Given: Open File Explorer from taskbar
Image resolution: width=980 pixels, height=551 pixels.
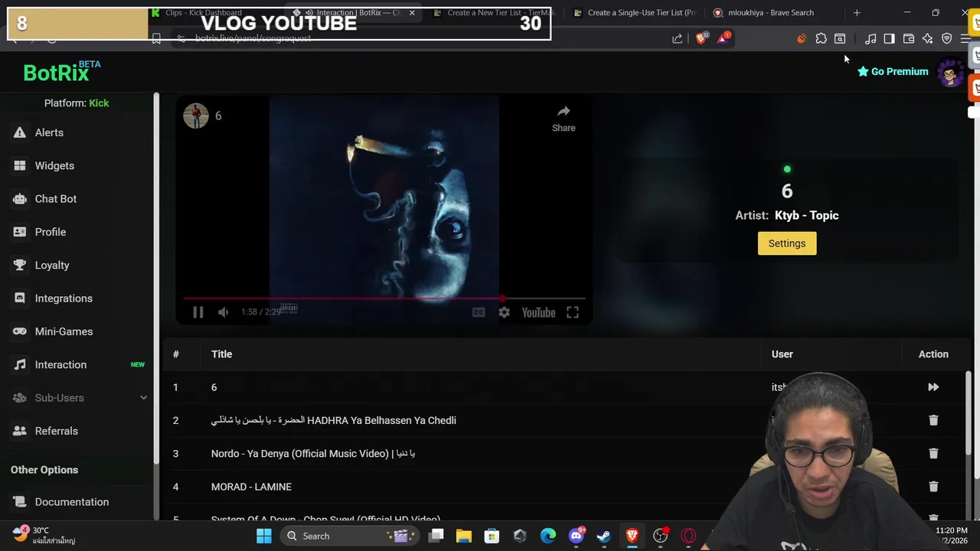Looking at the screenshot, I should [464, 536].
